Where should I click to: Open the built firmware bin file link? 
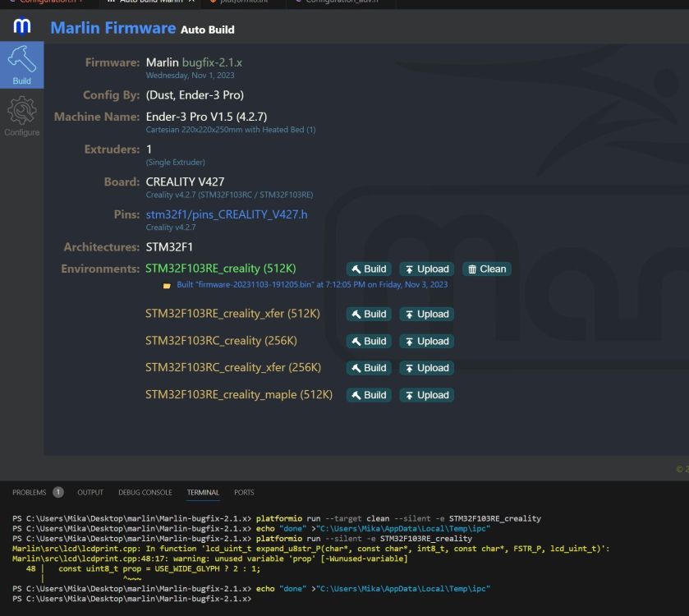[312, 285]
